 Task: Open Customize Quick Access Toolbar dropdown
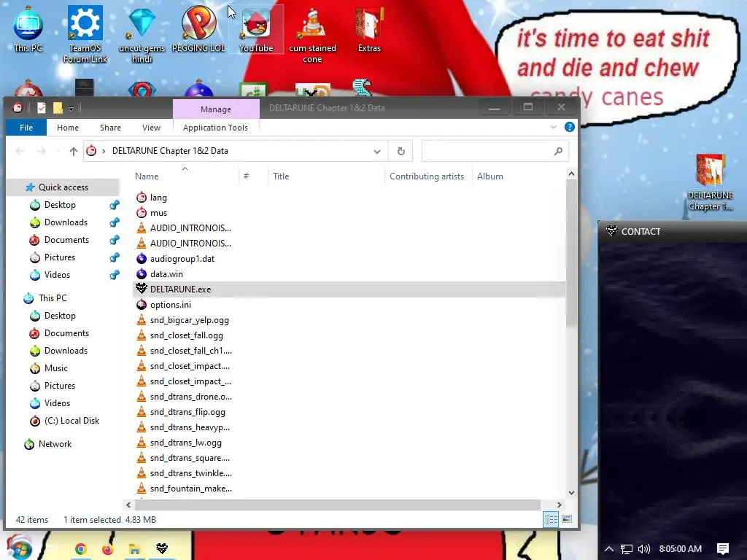[71, 109]
